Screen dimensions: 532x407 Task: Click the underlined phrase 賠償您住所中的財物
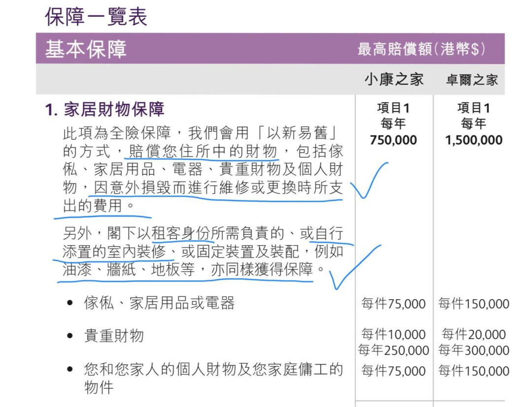click(203, 151)
